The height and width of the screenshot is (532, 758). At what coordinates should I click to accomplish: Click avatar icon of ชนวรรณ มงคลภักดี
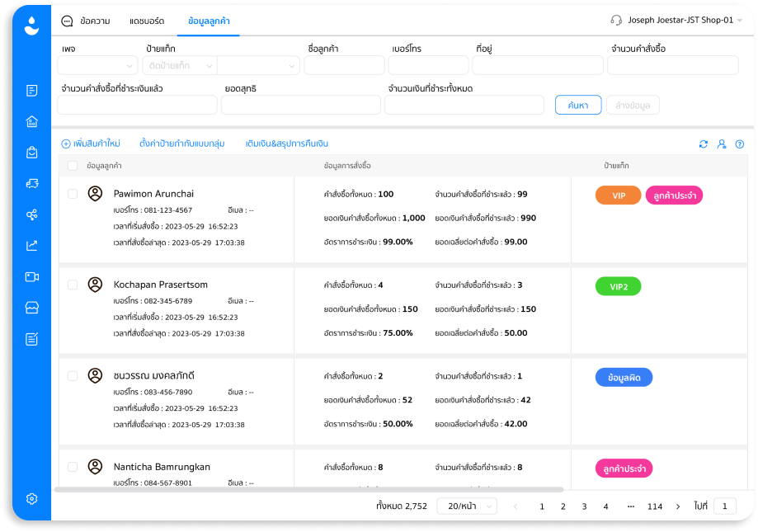point(95,375)
